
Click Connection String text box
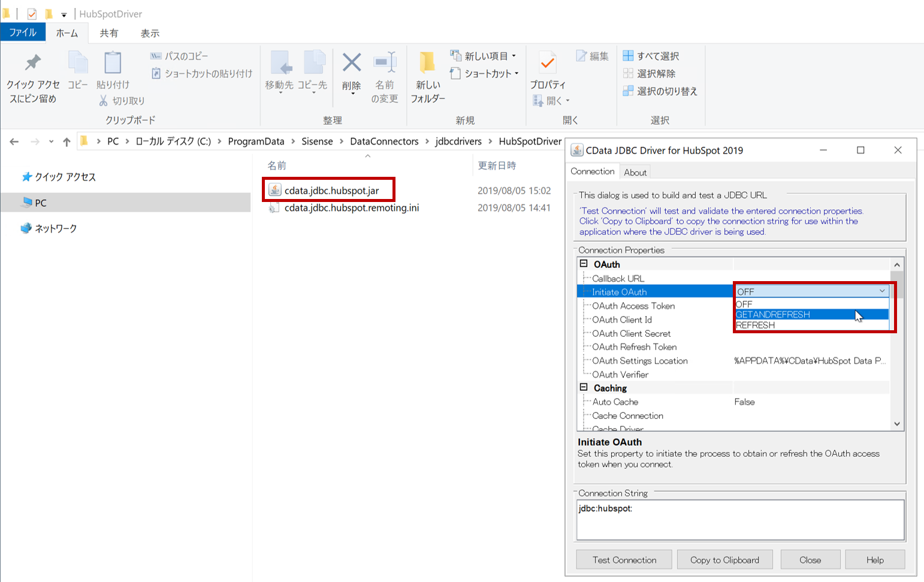(x=740, y=520)
